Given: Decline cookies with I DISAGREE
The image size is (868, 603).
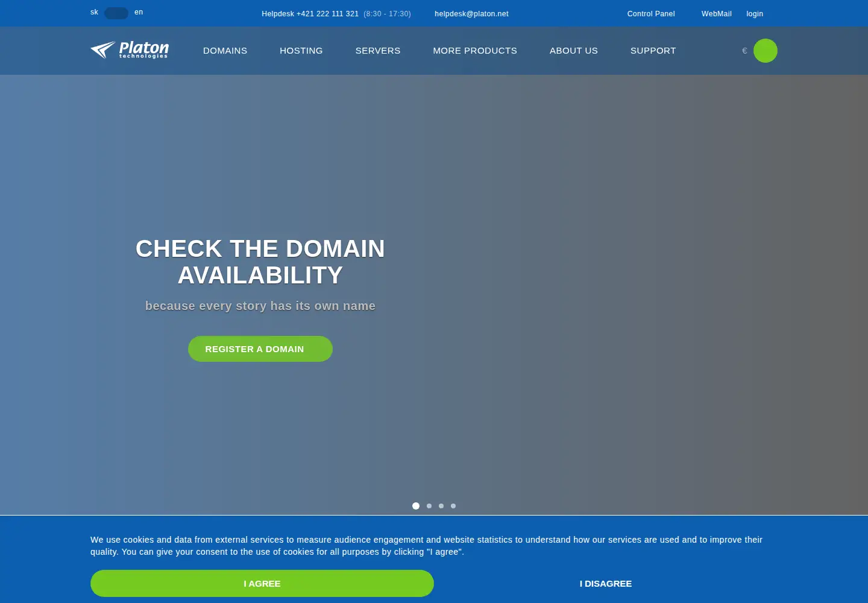Looking at the screenshot, I should (606, 584).
